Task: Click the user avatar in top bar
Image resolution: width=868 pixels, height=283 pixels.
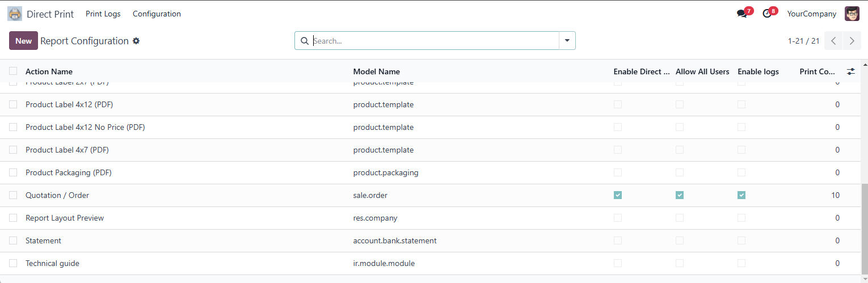Action: [852, 14]
